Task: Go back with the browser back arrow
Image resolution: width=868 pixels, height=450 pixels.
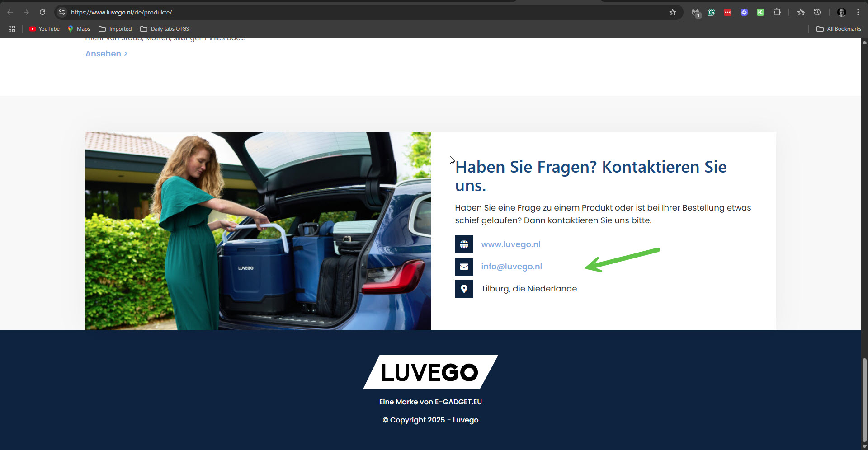Action: [10, 12]
